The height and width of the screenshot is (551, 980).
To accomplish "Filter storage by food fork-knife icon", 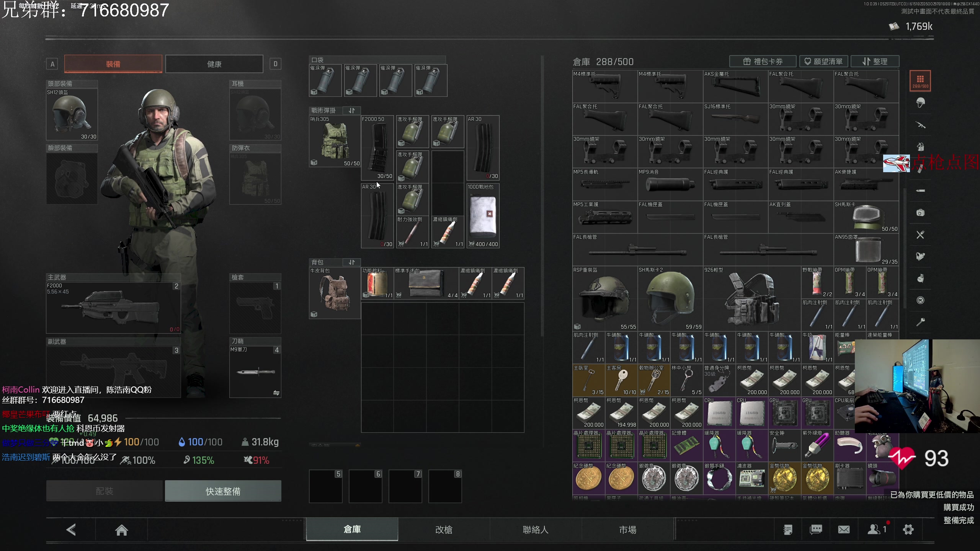I will [920, 235].
